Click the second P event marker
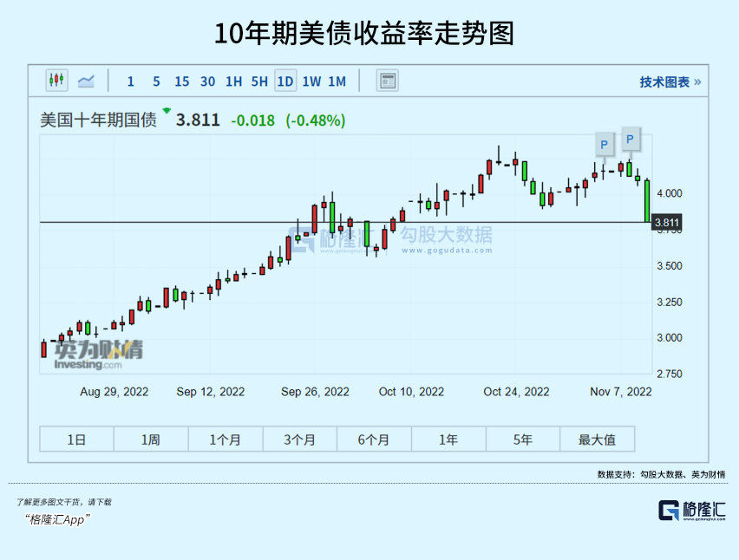Screen dimensions: 739x560 (x=631, y=140)
